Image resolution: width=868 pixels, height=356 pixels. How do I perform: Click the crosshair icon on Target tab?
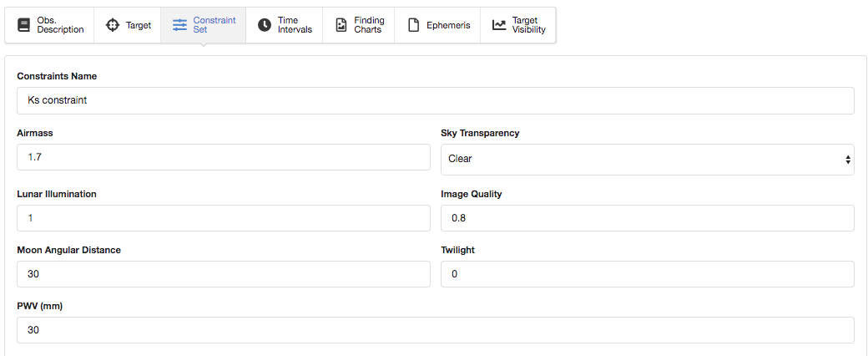point(113,25)
